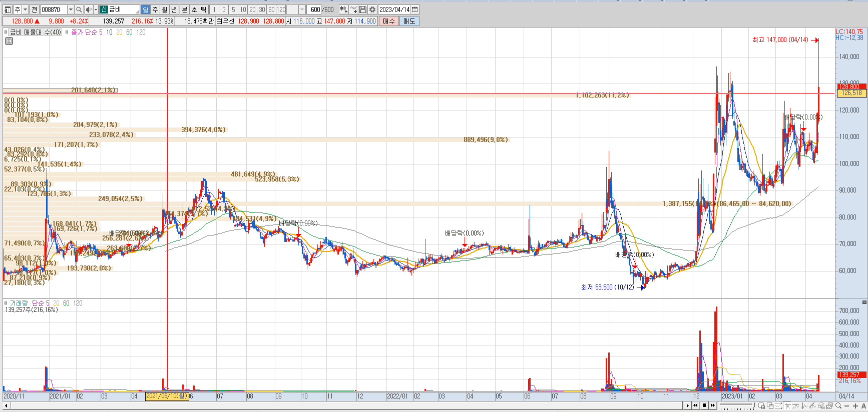Open the stock search magnifier icon

(79, 9)
